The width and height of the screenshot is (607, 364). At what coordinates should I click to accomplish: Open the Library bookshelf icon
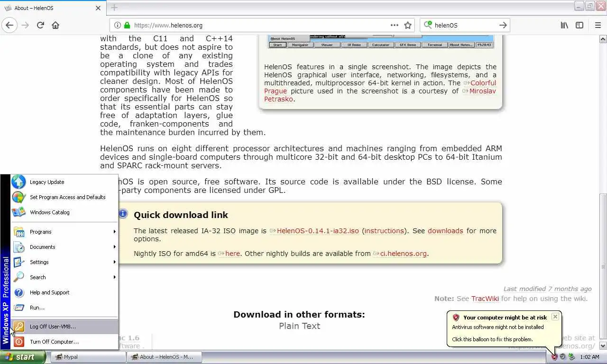tap(564, 25)
